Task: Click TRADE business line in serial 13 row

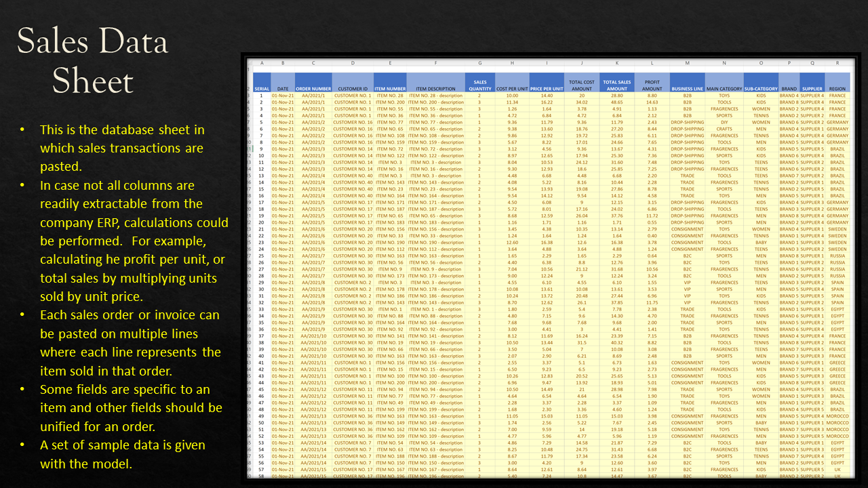Action: pos(687,176)
